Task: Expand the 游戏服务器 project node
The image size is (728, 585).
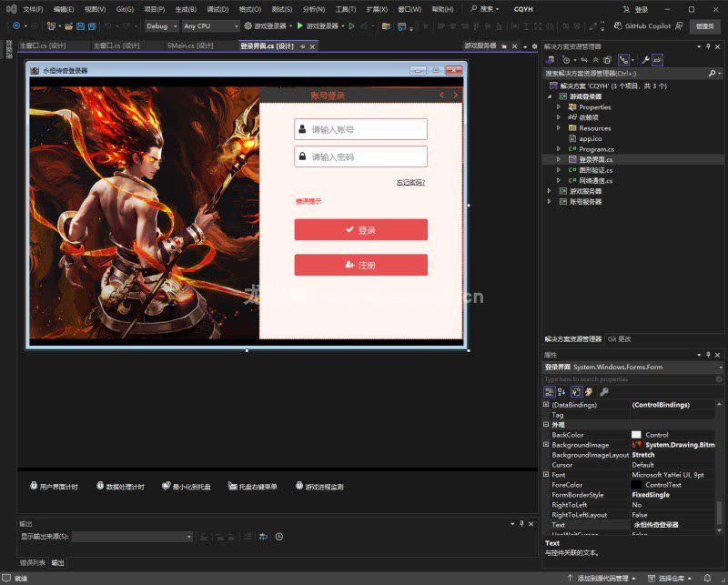Action: point(549,191)
